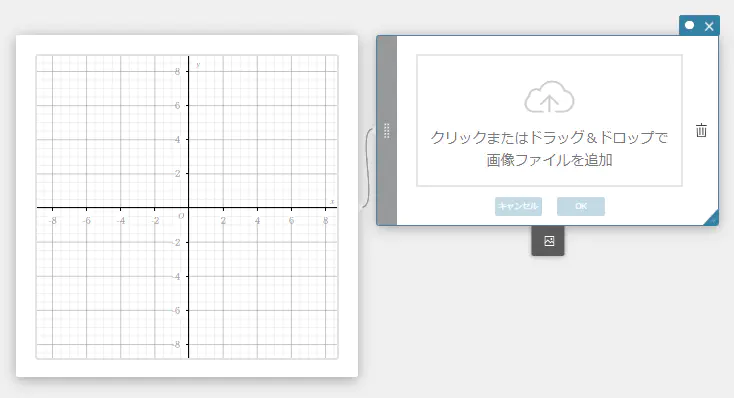Image resolution: width=734 pixels, height=398 pixels.
Task: Confirm with the OK button
Action: 580,206
